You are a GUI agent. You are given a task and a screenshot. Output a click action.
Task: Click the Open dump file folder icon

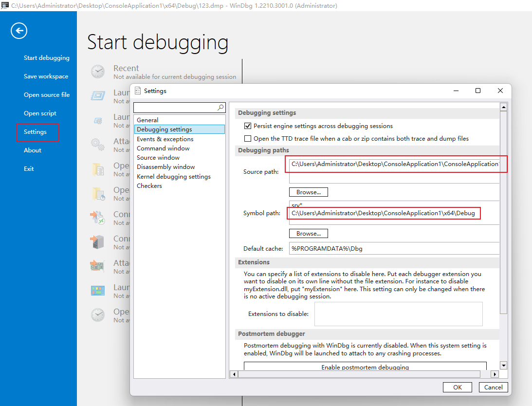coord(98,169)
